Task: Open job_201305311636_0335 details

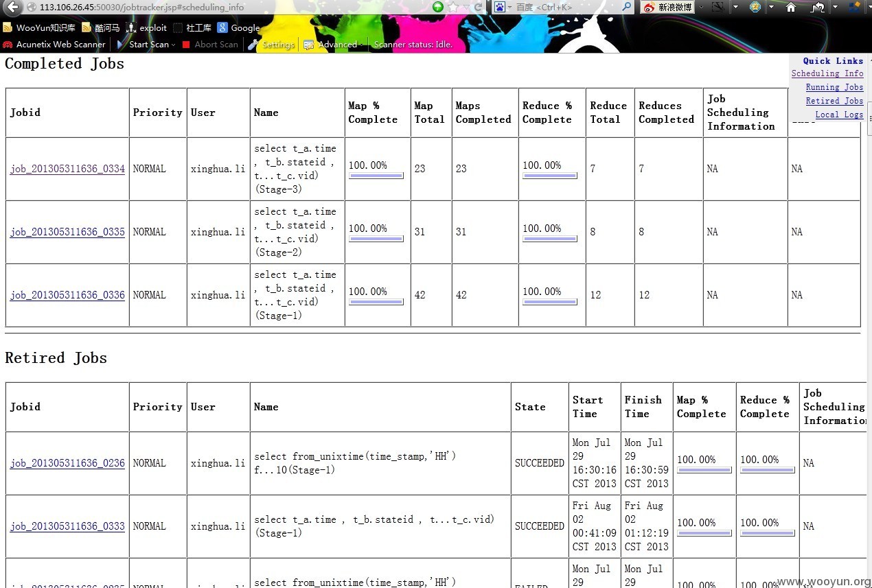Action: point(67,232)
